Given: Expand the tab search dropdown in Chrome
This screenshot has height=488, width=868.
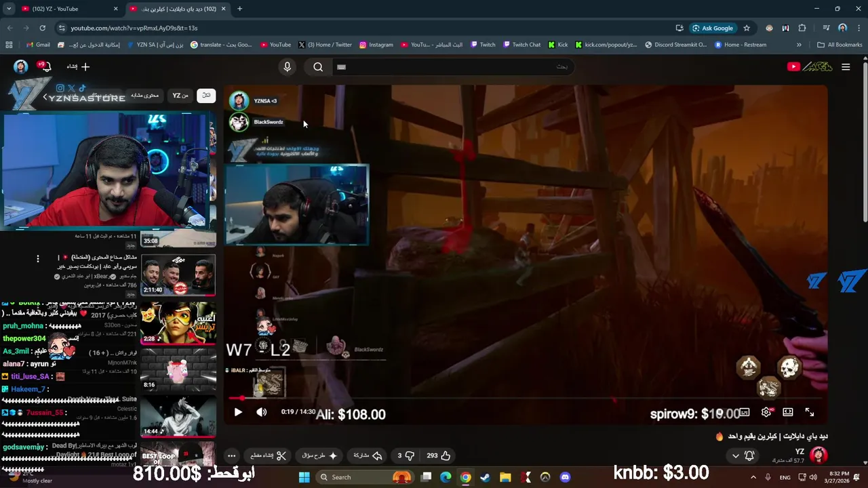Looking at the screenshot, I should 9,9.
